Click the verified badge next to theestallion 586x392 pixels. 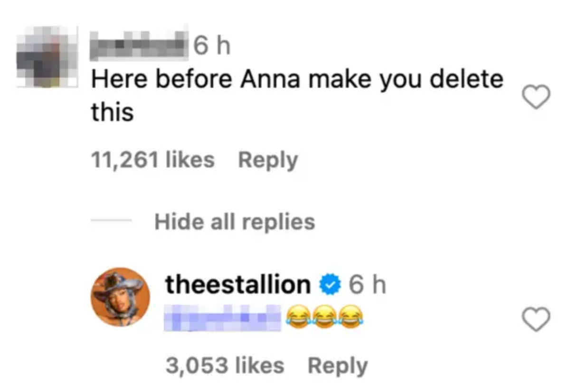click(329, 284)
